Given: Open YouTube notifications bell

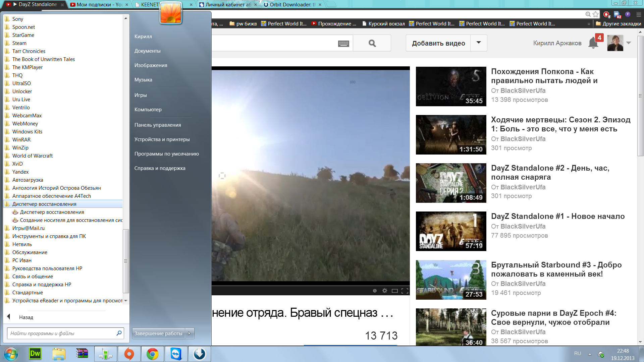Looking at the screenshot, I should [593, 43].
